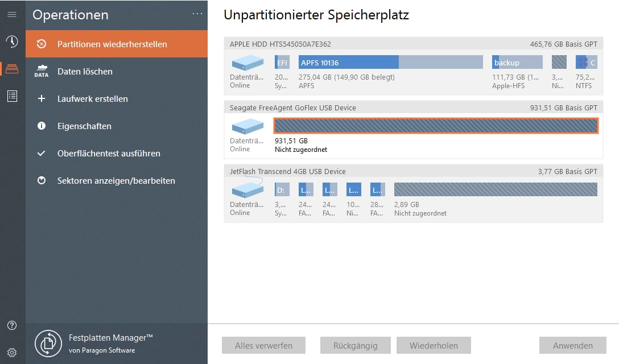Select the backup Apple-HFS partition

pos(517,63)
